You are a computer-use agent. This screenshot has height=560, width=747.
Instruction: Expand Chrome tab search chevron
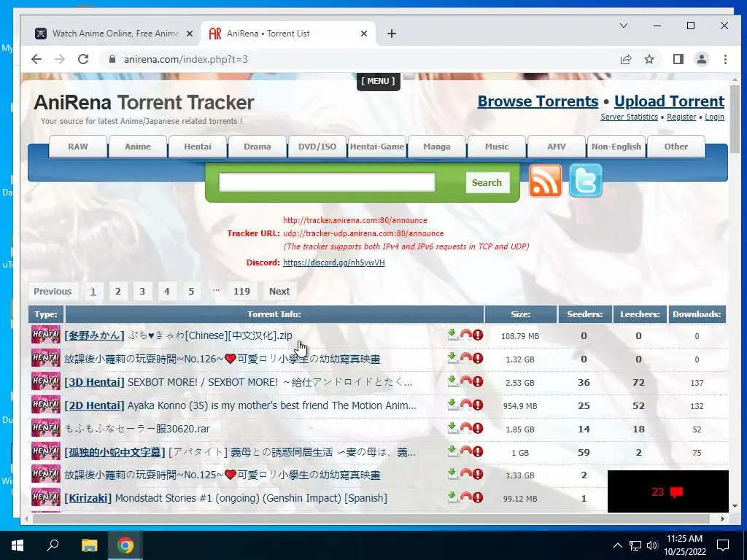pos(624,26)
